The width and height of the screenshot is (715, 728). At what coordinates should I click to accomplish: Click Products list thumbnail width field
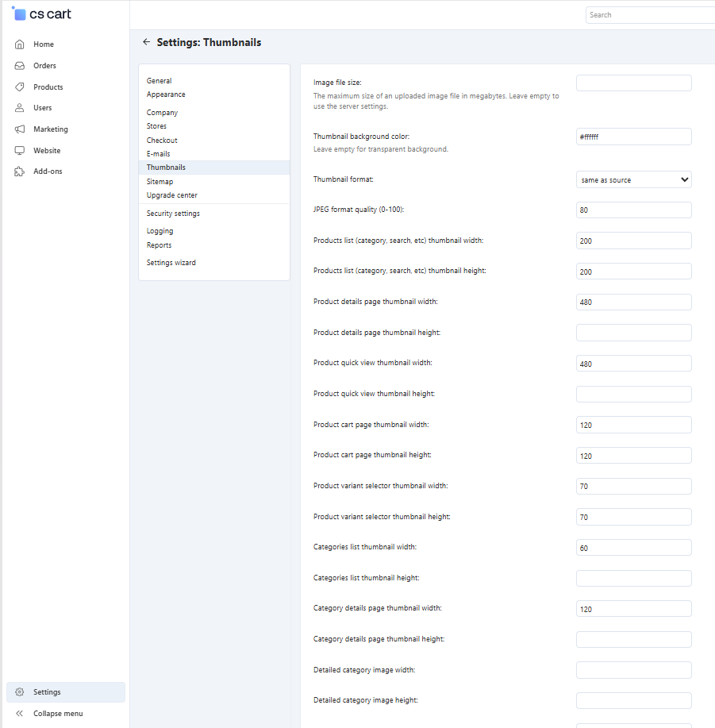[x=634, y=241]
